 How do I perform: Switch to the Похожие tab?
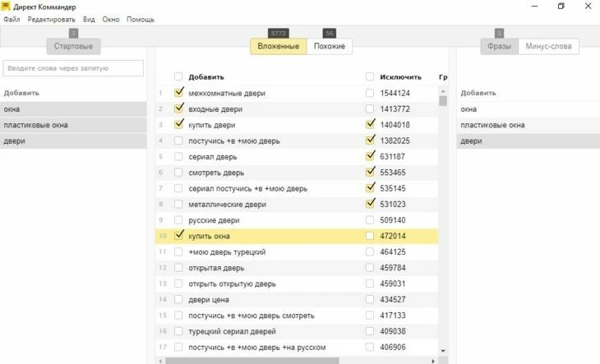[x=329, y=46]
